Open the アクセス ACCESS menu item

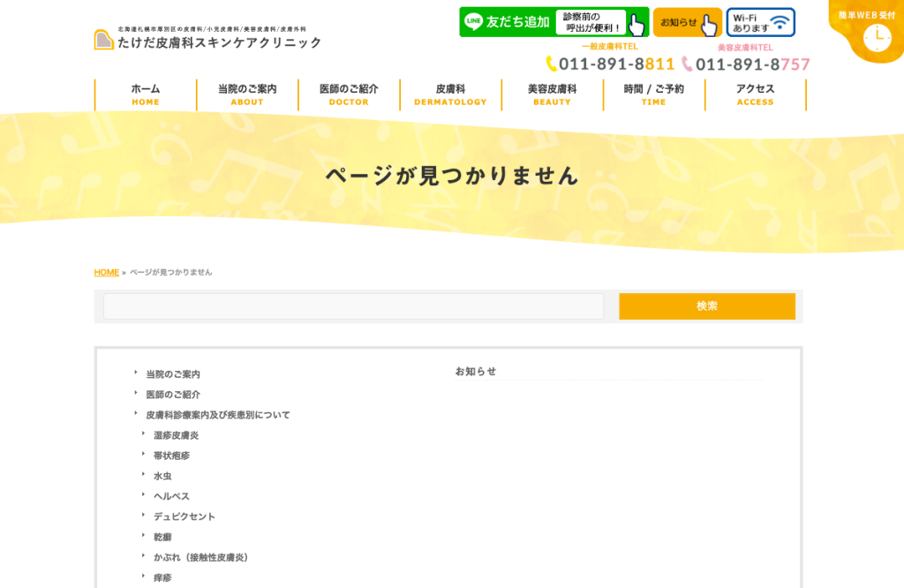(x=756, y=94)
